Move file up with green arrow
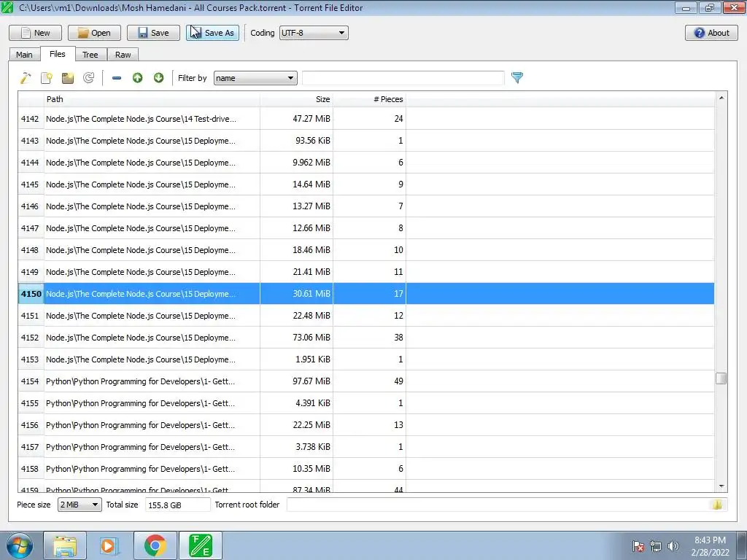Screen dimensions: 747x560 [138, 77]
